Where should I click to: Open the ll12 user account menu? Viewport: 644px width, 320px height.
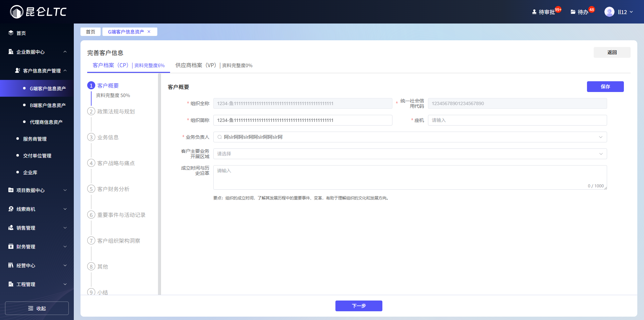coord(619,11)
